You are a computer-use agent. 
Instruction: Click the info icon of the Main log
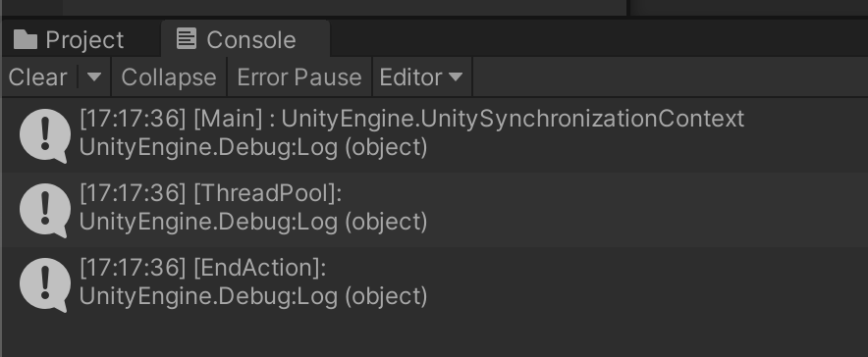(x=45, y=135)
